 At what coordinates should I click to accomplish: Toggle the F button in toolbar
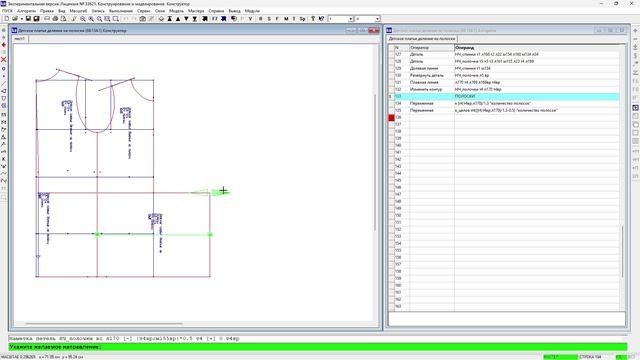click(x=277, y=18)
